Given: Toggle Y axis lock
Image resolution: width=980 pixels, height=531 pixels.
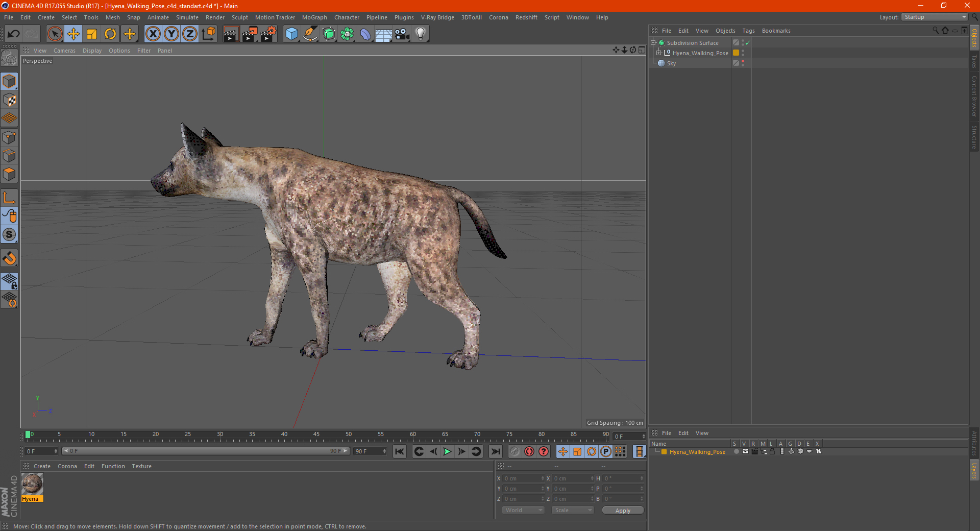Looking at the screenshot, I should coord(171,34).
